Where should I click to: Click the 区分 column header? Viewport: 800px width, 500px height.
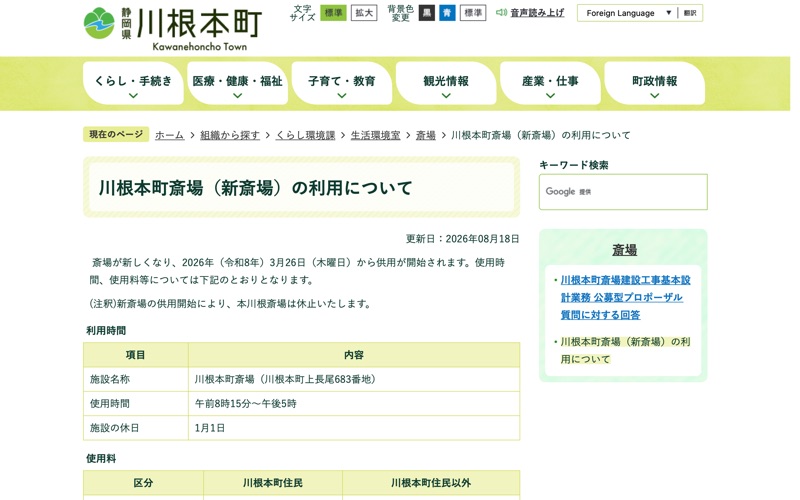coord(143,483)
